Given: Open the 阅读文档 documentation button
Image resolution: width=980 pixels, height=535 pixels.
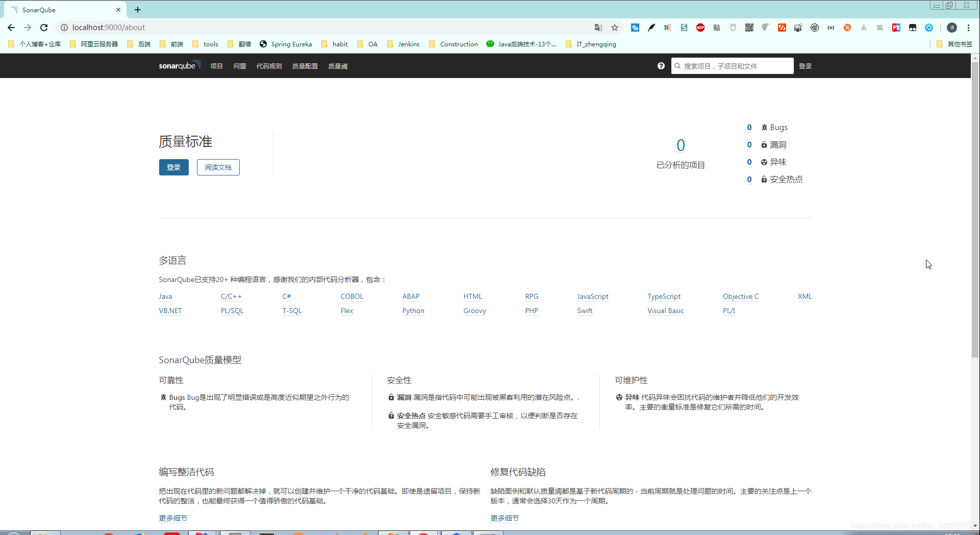Looking at the screenshot, I should tap(218, 167).
